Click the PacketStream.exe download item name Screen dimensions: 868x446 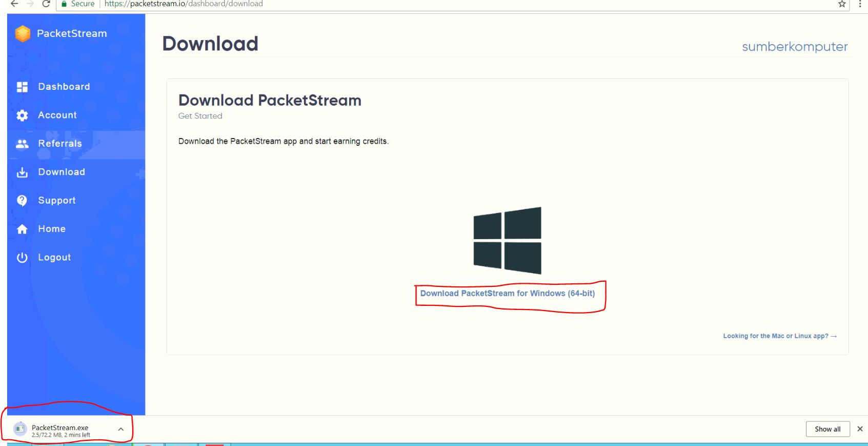click(x=60, y=428)
